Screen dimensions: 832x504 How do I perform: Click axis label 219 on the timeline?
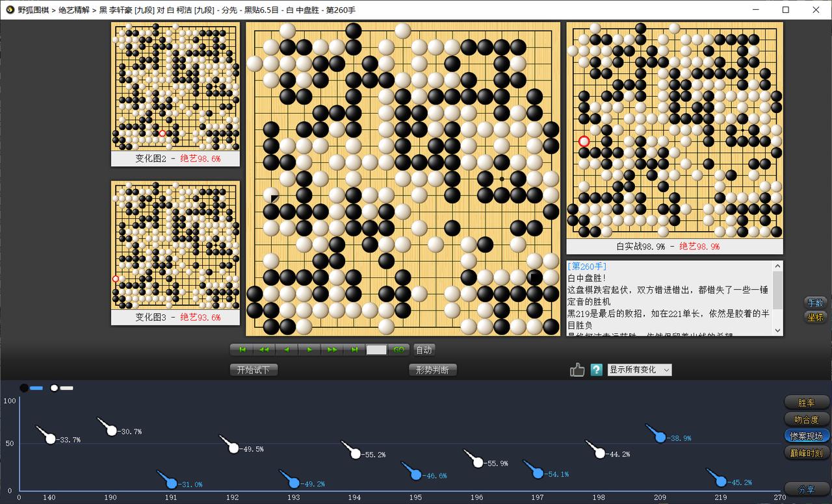click(721, 498)
